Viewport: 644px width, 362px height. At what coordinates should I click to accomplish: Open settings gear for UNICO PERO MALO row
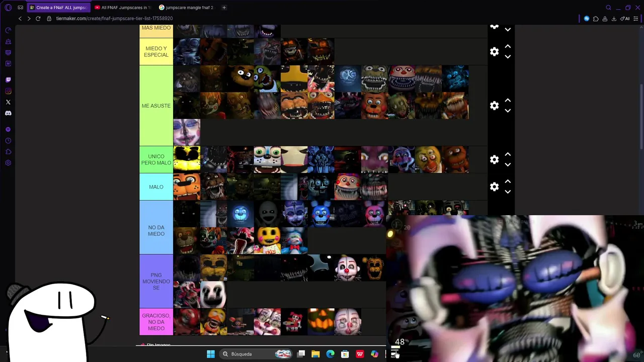click(495, 159)
